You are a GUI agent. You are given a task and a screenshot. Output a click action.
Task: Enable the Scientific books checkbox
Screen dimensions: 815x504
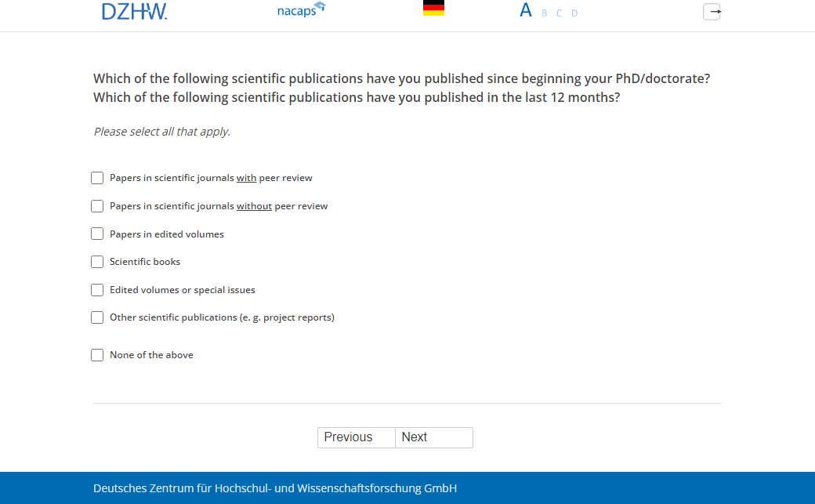[x=97, y=262]
